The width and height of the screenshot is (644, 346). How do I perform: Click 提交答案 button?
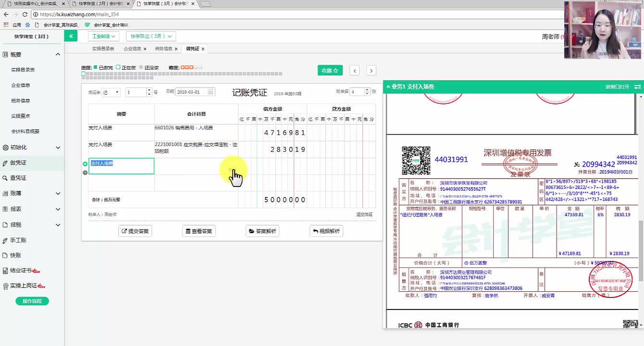[x=135, y=231]
